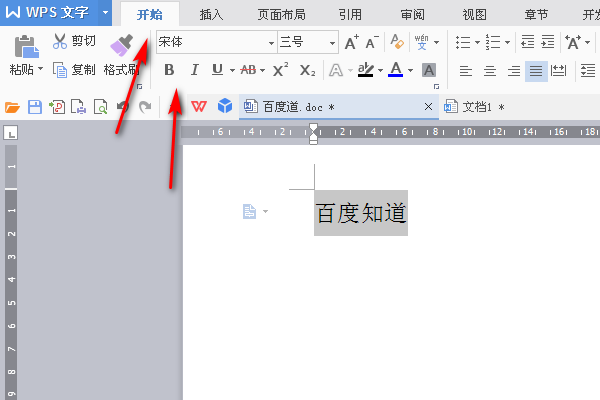This screenshot has height=400, width=600.
Task: Switch to the 引用 tab
Action: (350, 15)
